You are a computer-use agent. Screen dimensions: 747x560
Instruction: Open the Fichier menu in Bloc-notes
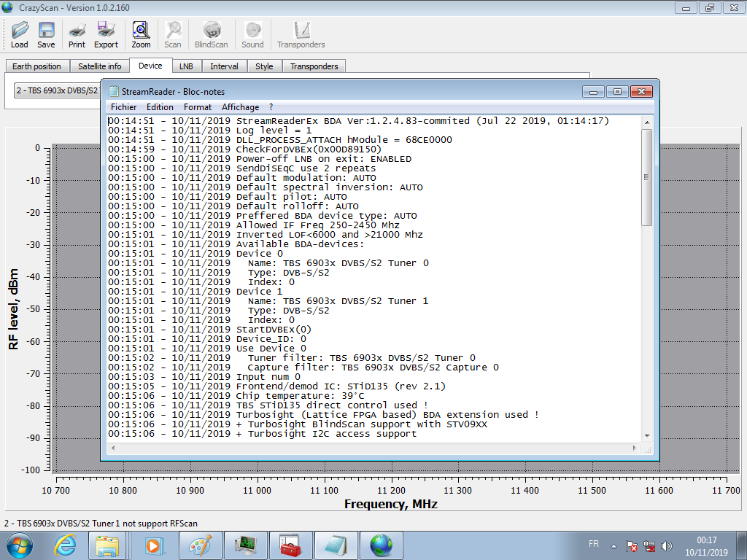tap(123, 106)
